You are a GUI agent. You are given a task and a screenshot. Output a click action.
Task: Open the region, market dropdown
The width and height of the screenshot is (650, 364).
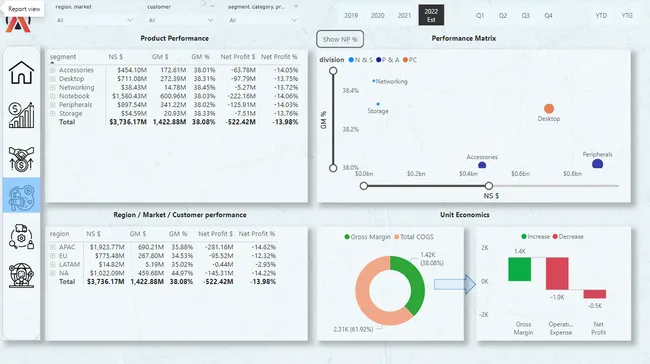[95, 20]
